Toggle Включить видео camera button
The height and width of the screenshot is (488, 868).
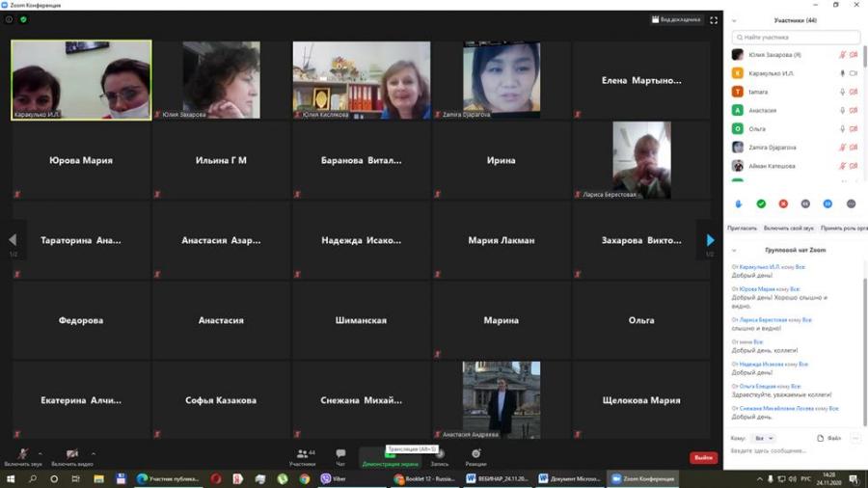72,456
